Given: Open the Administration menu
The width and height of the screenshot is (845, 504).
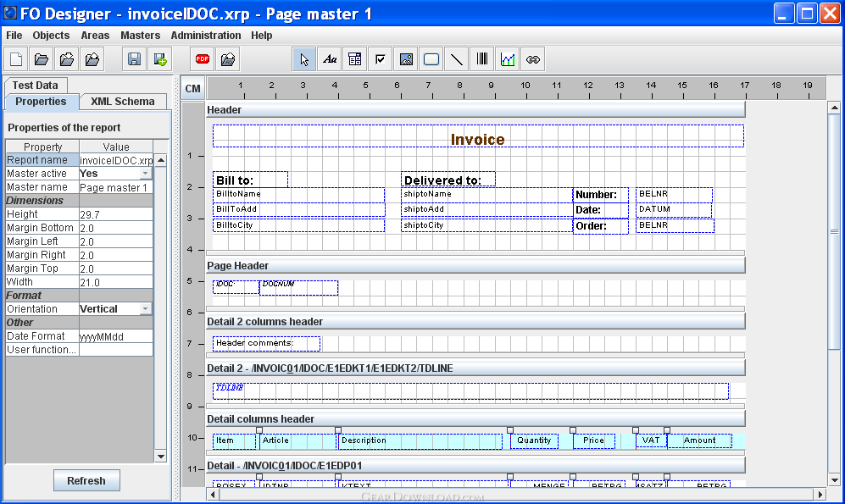Looking at the screenshot, I should click(x=206, y=35).
